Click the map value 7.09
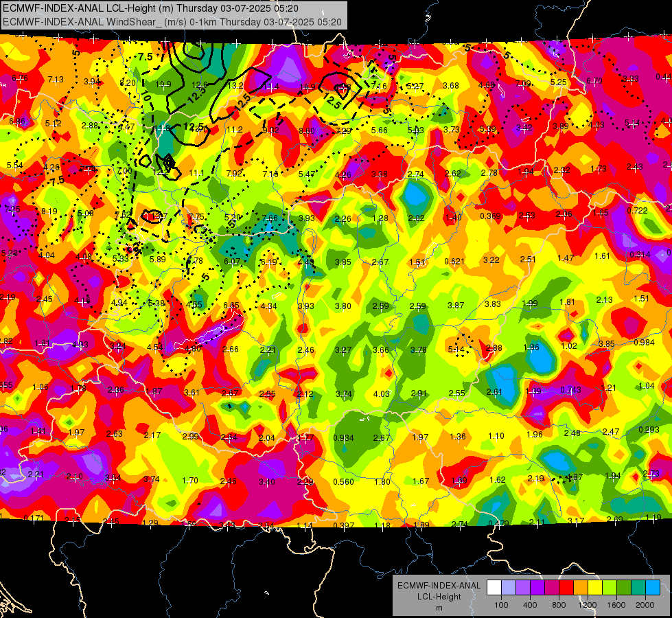The image size is (672, 618). tap(523, 83)
